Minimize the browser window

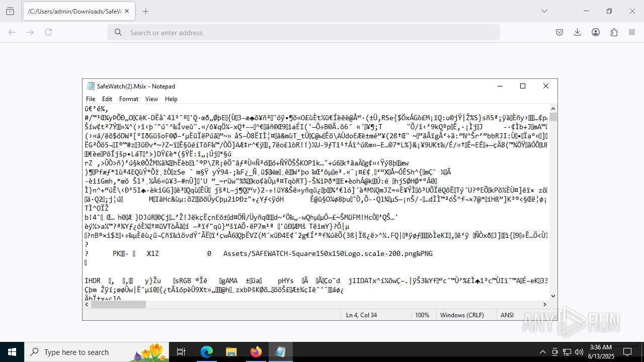click(586, 11)
